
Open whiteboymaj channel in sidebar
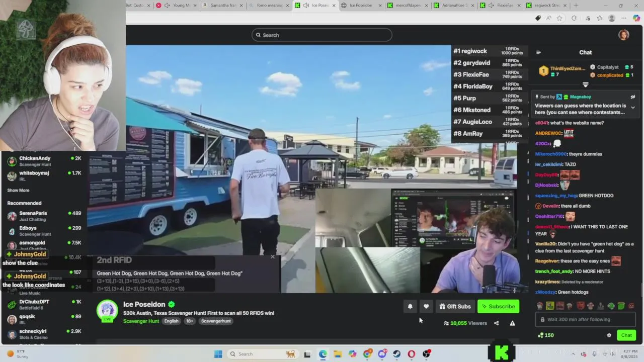coord(44,176)
